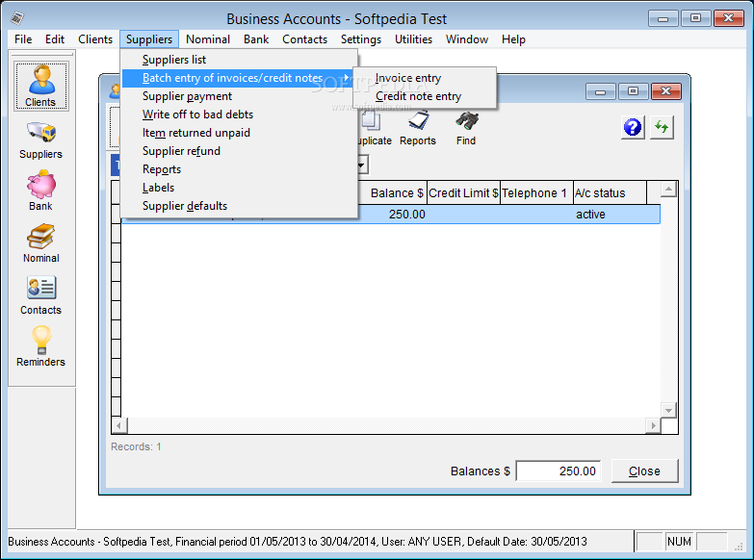Click the Close button
This screenshot has width=754, height=560.
[644, 471]
